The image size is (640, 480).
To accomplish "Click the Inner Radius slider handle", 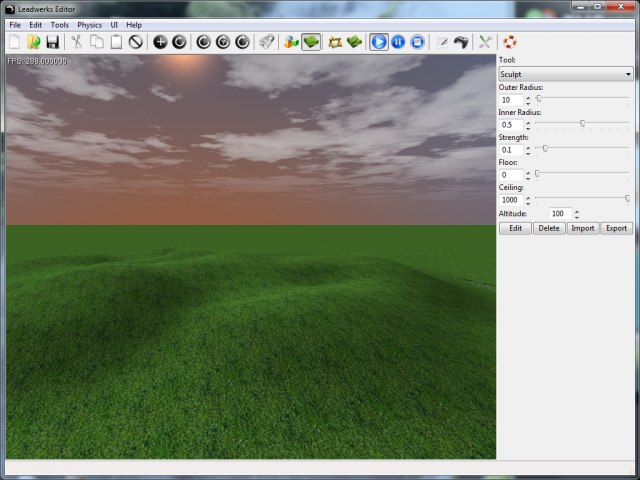I will pyautogui.click(x=582, y=123).
